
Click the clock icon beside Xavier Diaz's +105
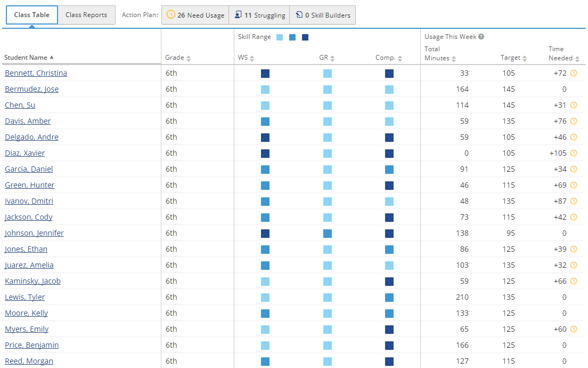point(574,153)
